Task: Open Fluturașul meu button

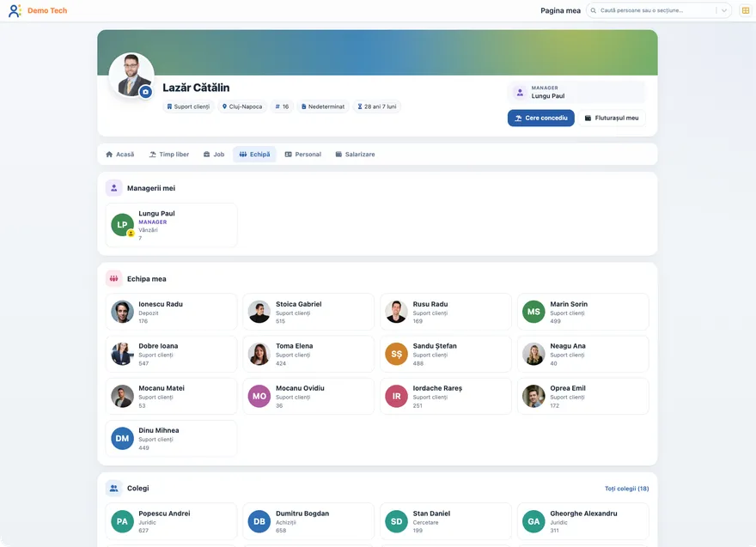Action: tap(612, 119)
